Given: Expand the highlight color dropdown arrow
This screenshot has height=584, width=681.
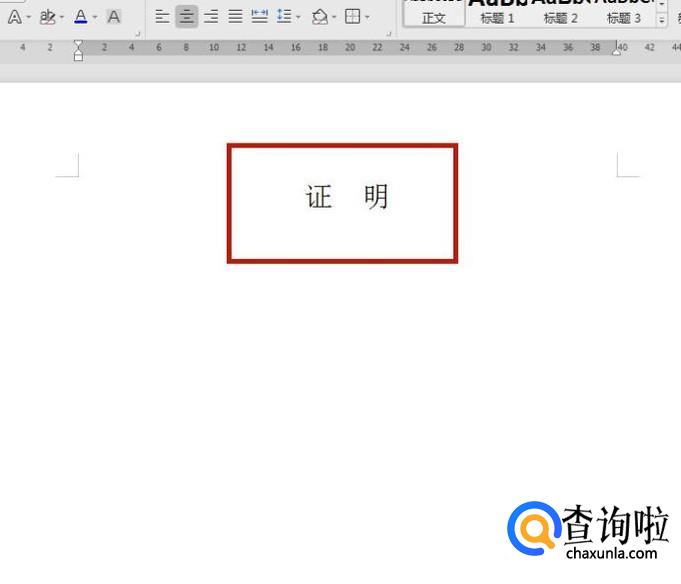Looking at the screenshot, I should coord(62,17).
